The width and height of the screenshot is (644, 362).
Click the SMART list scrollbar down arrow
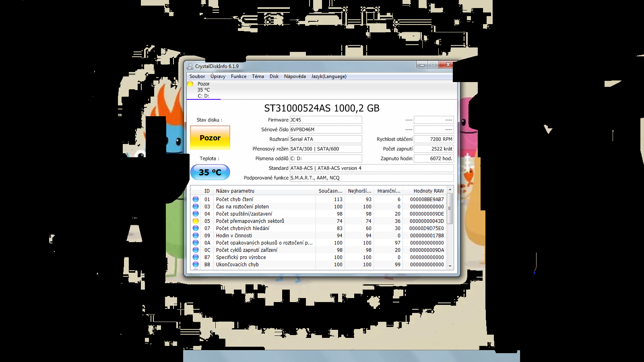(450, 266)
